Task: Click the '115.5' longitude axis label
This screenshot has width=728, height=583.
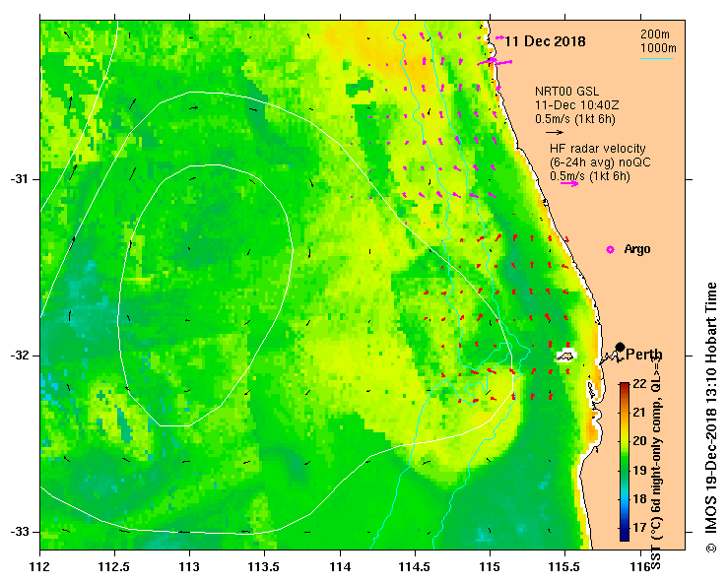Action: coord(564,567)
